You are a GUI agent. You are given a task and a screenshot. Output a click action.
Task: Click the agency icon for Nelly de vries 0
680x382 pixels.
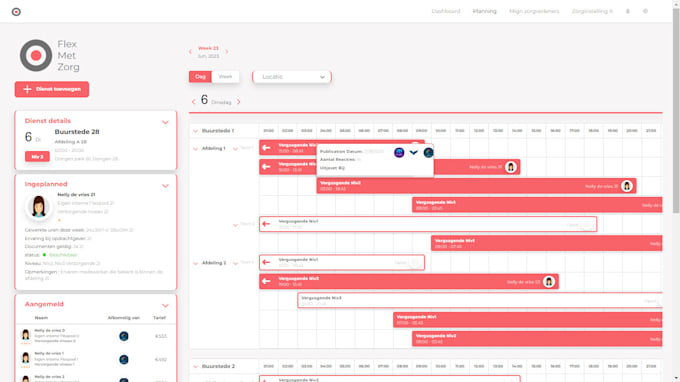coord(124,336)
